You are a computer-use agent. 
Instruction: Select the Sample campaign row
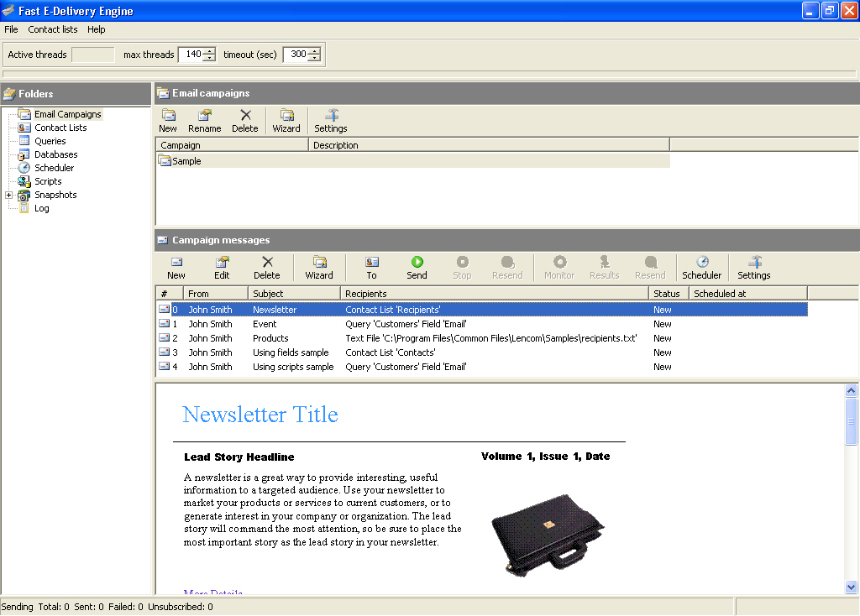coord(413,161)
